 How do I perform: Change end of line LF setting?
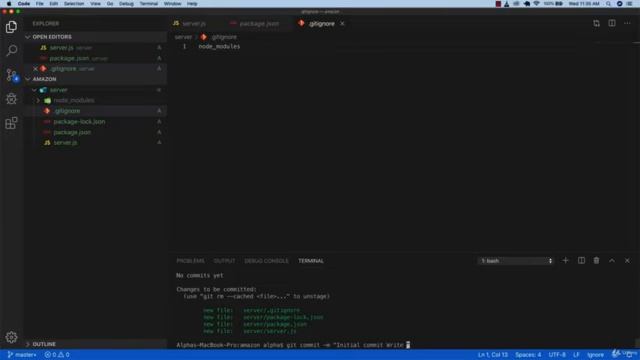pyautogui.click(x=576, y=355)
